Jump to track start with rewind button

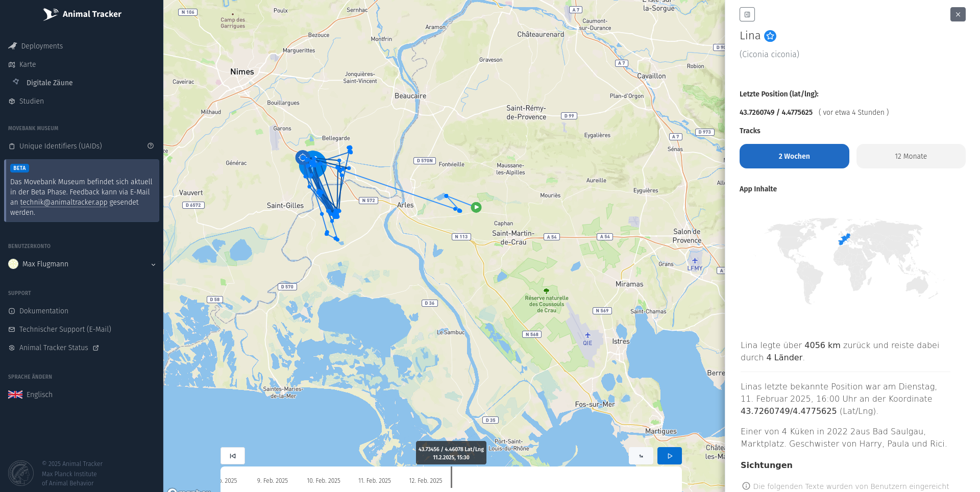(233, 456)
